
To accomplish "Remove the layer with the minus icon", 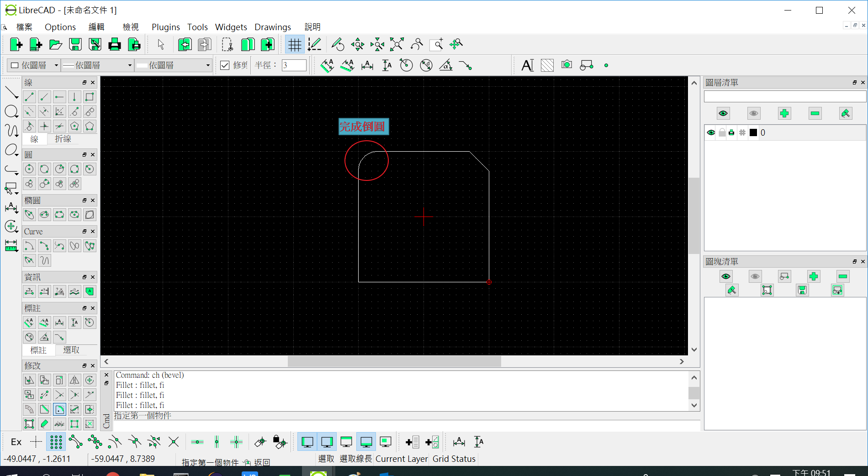I will (815, 113).
